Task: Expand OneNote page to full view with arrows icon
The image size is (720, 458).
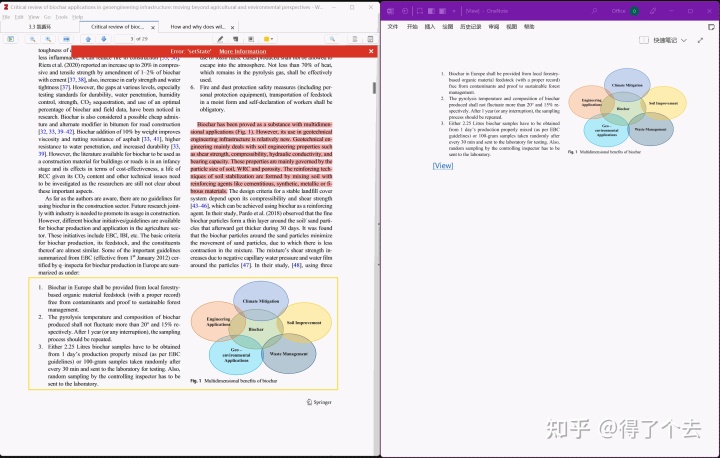Action: pyautogui.click(x=700, y=40)
